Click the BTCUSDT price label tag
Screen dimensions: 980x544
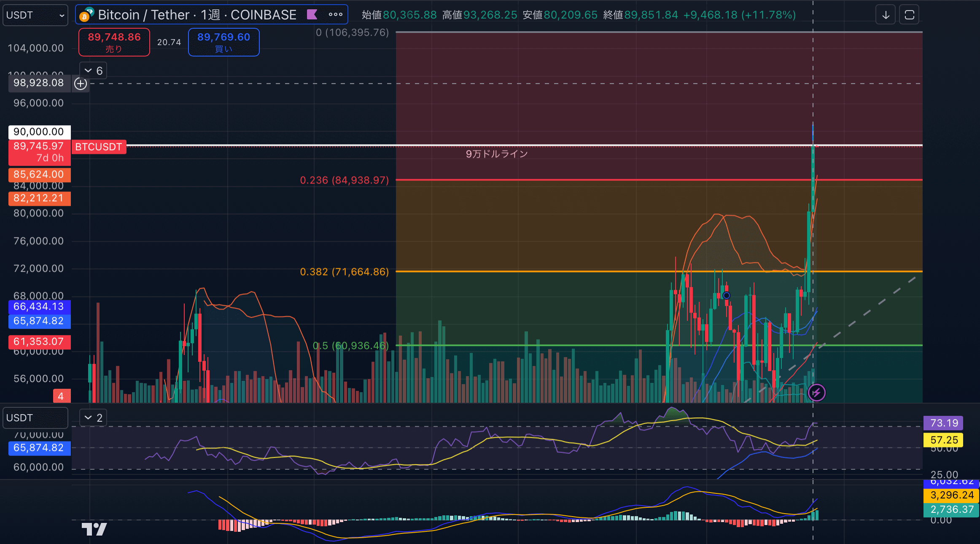99,147
